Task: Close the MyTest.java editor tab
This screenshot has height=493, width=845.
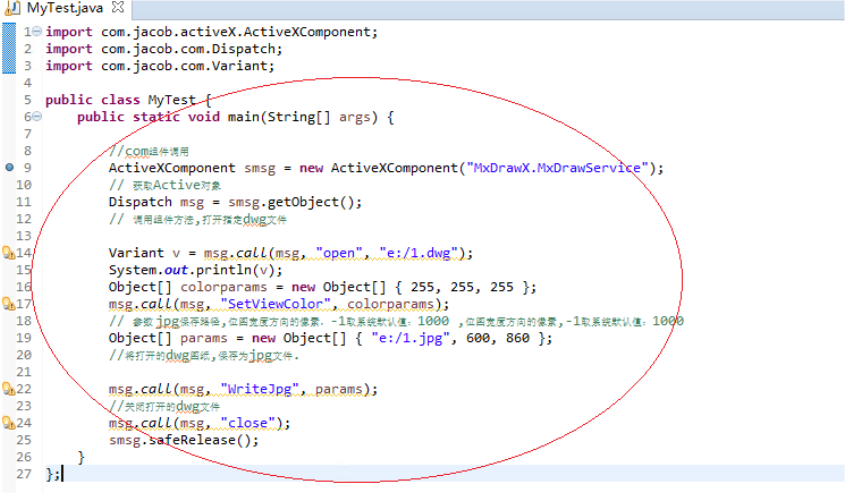Action: click(119, 8)
